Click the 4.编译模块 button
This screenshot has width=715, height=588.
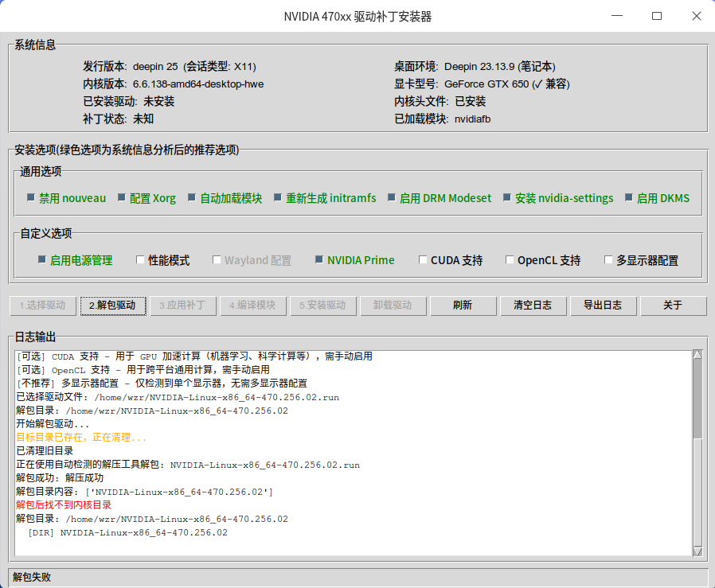tap(253, 306)
